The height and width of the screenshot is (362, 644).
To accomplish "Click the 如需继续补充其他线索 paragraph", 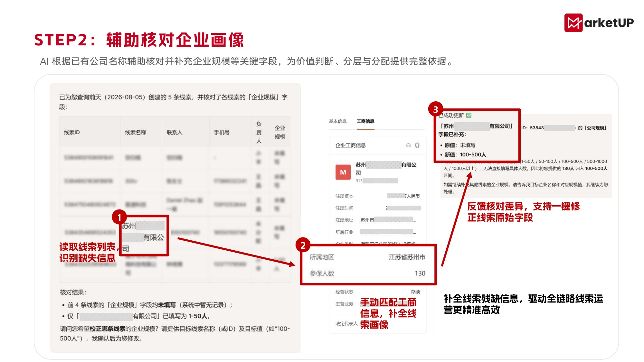I will point(526,188).
